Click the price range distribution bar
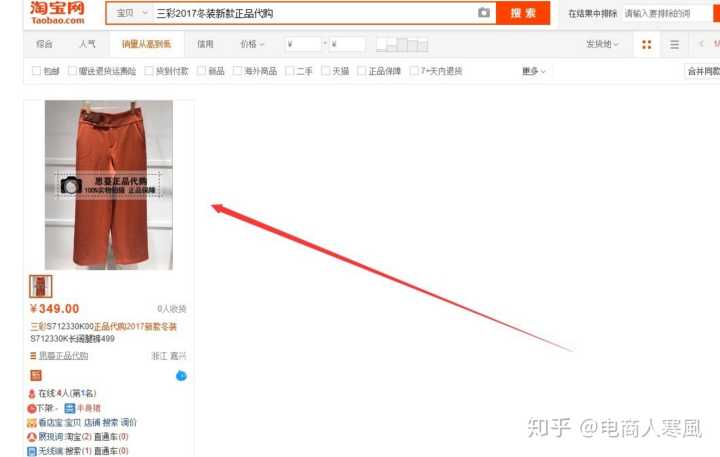Viewport: 720px width, 457px height. [x=402, y=45]
